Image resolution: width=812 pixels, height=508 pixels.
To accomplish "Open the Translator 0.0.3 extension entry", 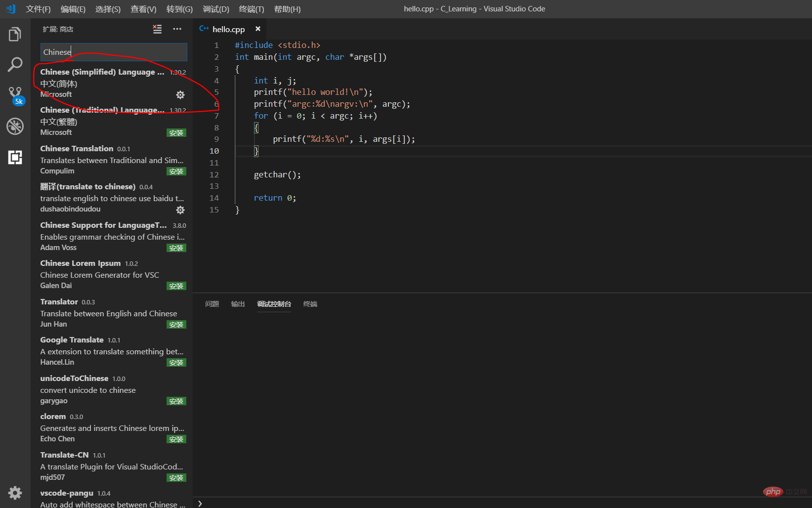I will (x=112, y=312).
